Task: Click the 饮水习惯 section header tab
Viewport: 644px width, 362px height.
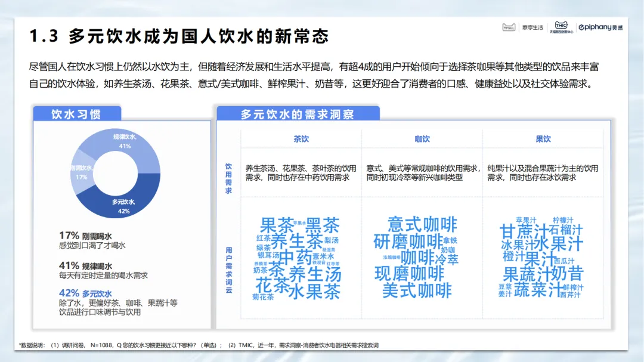Action: click(76, 114)
